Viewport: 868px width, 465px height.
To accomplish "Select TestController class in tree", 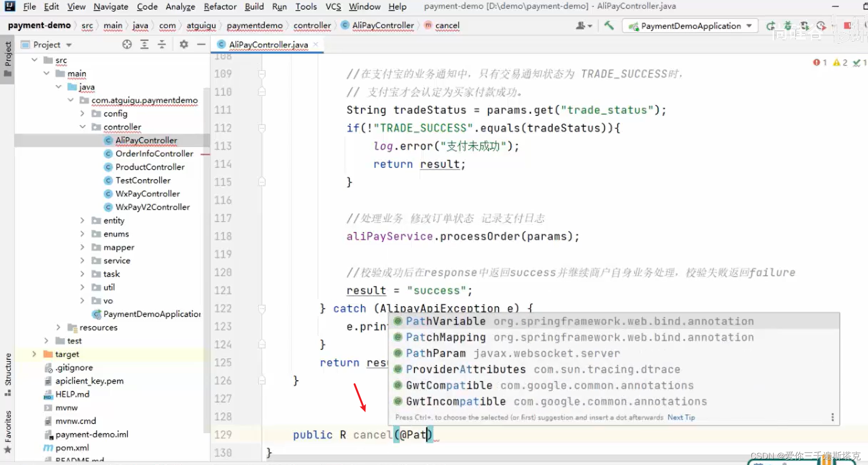I will pyautogui.click(x=143, y=180).
